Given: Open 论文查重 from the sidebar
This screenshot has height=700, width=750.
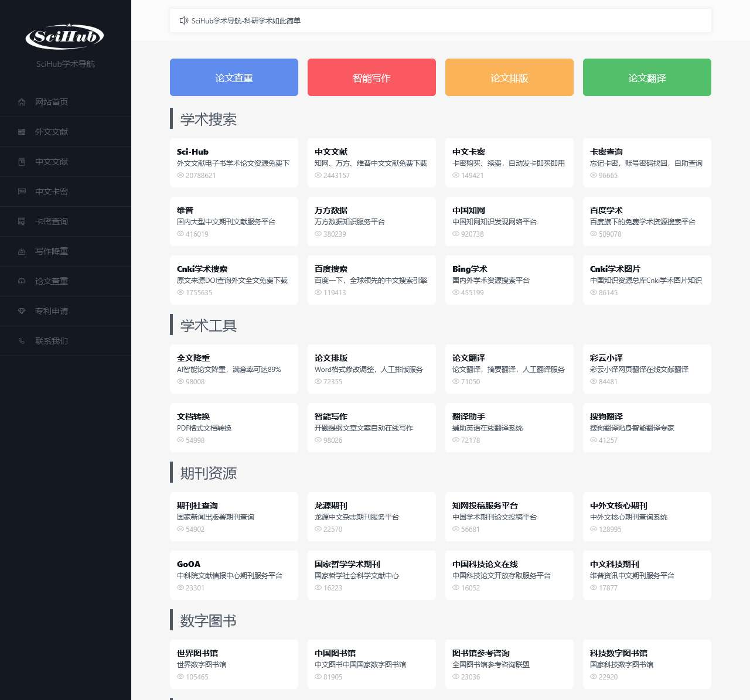Looking at the screenshot, I should (x=52, y=281).
